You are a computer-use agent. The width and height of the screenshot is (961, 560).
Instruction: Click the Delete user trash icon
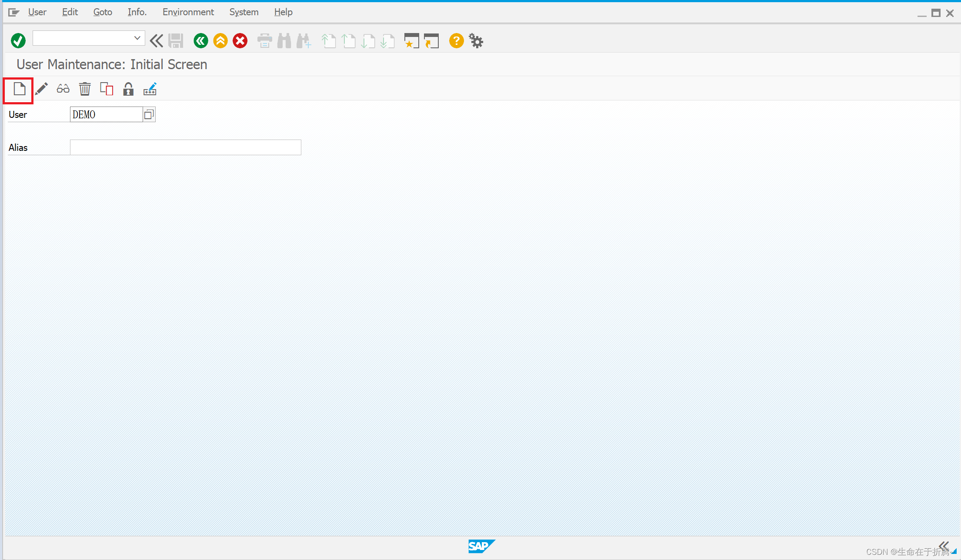click(85, 89)
